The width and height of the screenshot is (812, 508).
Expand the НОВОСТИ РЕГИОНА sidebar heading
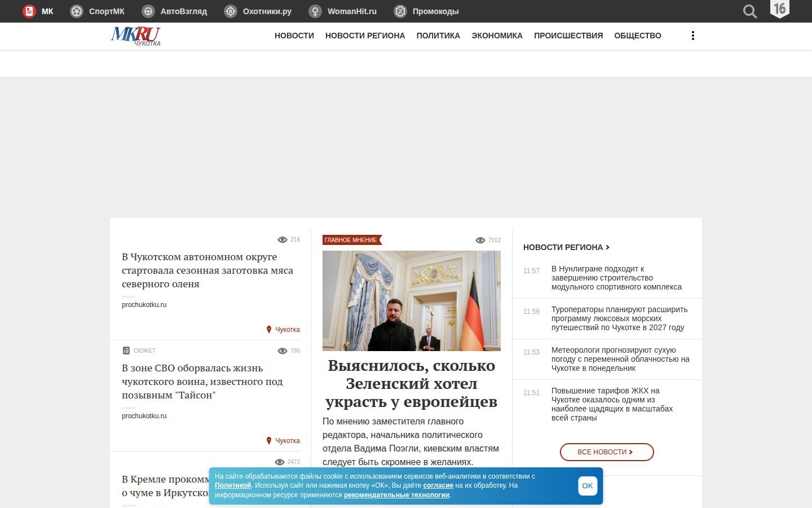(x=566, y=247)
